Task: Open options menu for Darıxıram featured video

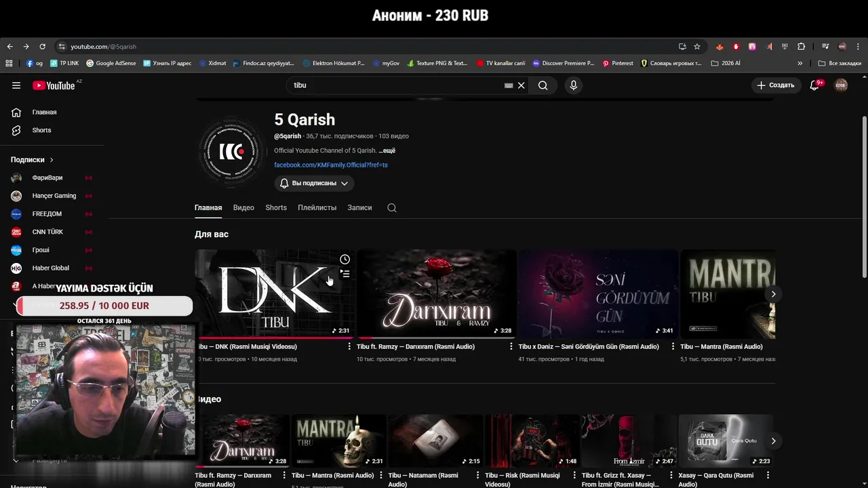Action: pos(511,346)
